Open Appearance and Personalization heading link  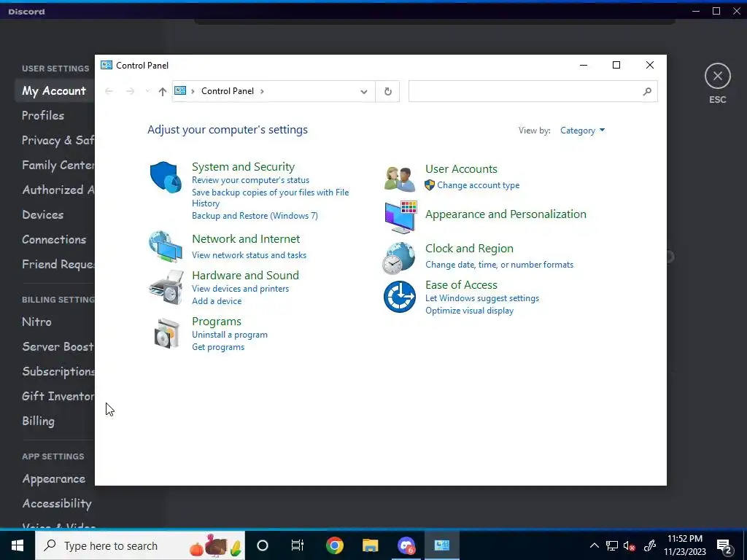coord(506,214)
